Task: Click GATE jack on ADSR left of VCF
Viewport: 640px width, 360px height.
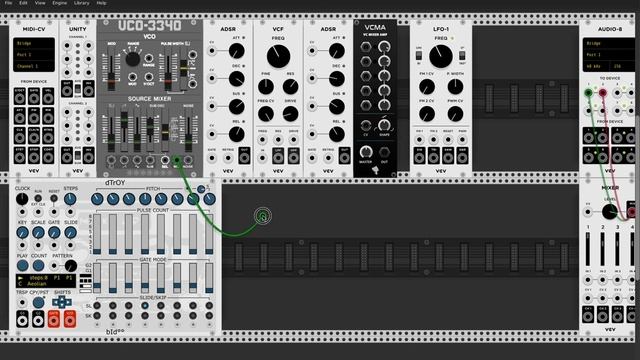Action: 212,158
